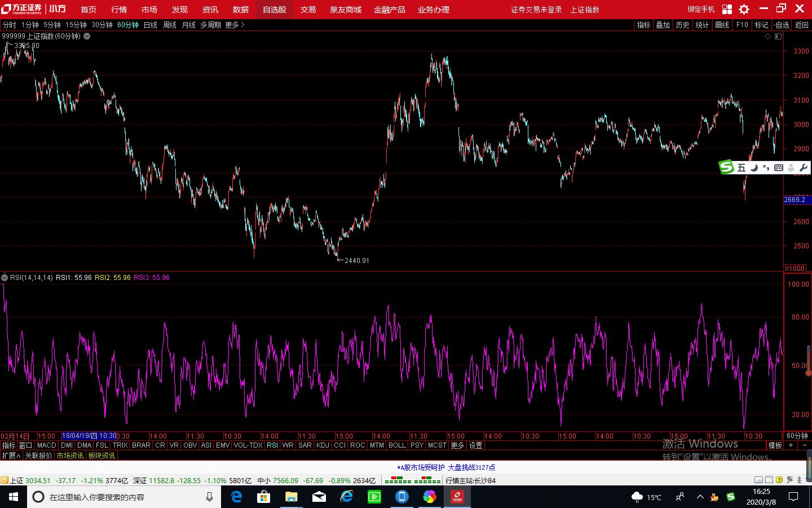812x508 pixels.
Task: Click the red-green market breadth indicator
Action: pos(413,480)
